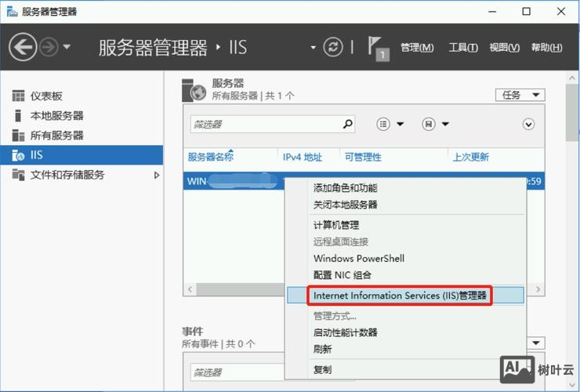Click the list criteria options icon

click(x=383, y=124)
